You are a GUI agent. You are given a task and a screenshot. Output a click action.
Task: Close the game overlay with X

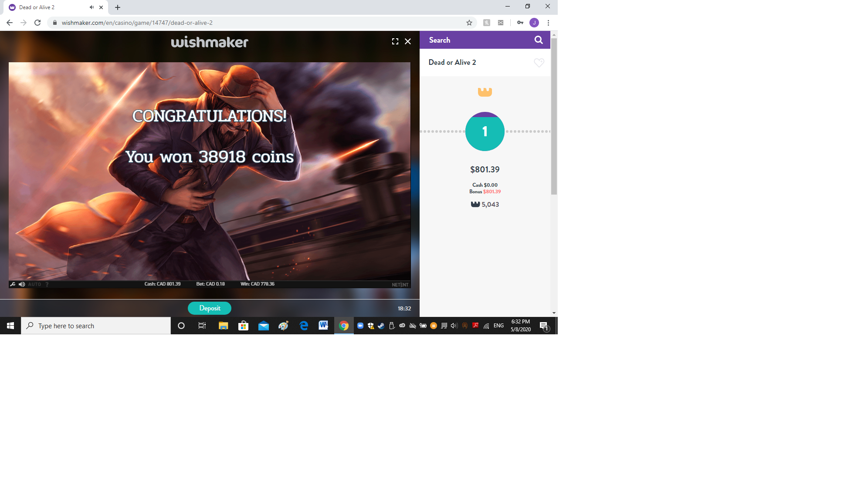point(408,41)
